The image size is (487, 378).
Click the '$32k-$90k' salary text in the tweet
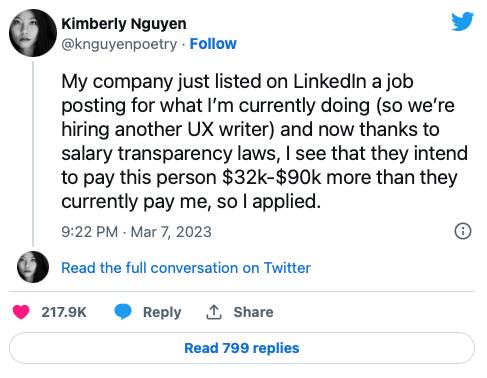coord(271,177)
